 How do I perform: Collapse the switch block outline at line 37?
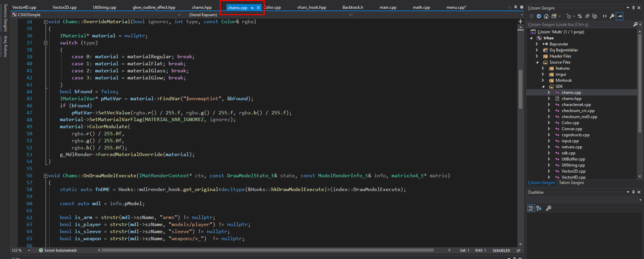tap(46, 43)
